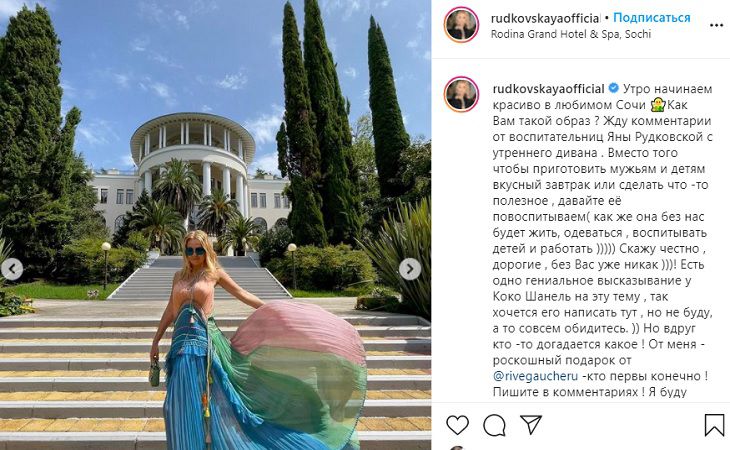Open the three-dot more options menu
This screenshot has height=450, width=730.
[716, 25]
